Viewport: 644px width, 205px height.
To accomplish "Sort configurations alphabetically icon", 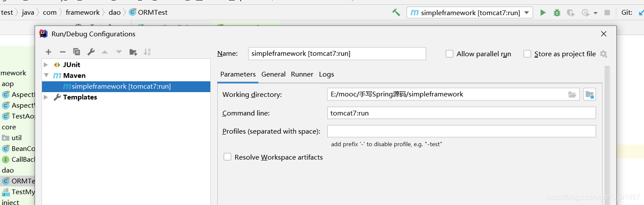I will (x=147, y=52).
